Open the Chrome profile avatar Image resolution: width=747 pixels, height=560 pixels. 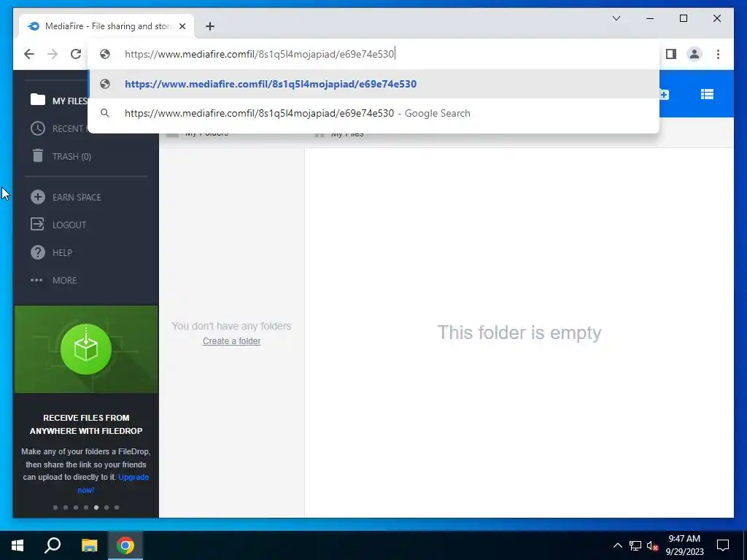point(694,54)
